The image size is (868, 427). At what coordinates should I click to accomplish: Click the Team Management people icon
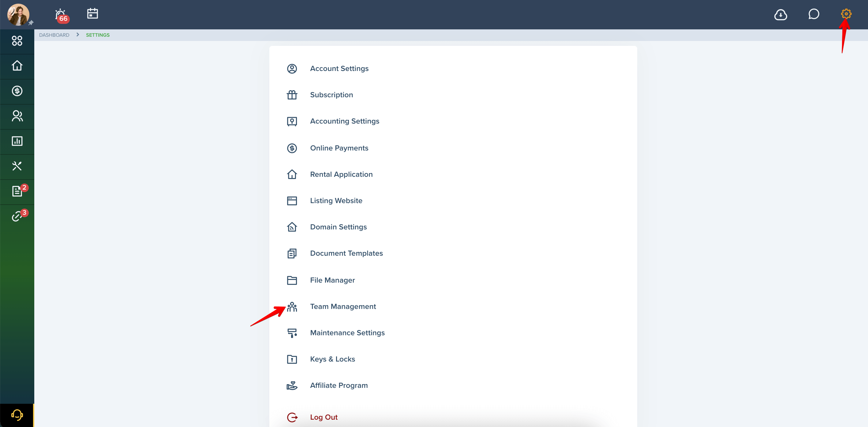coord(292,307)
